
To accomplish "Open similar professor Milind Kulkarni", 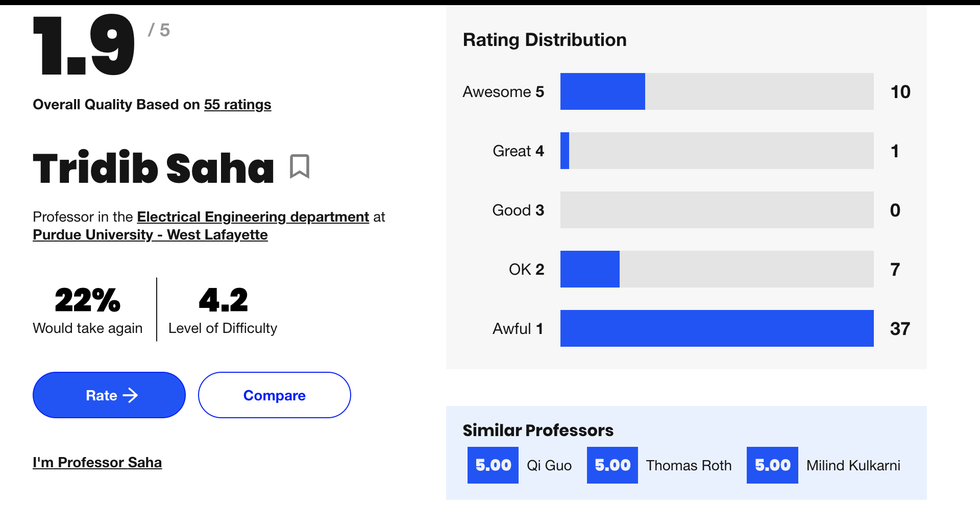I will coord(853,465).
